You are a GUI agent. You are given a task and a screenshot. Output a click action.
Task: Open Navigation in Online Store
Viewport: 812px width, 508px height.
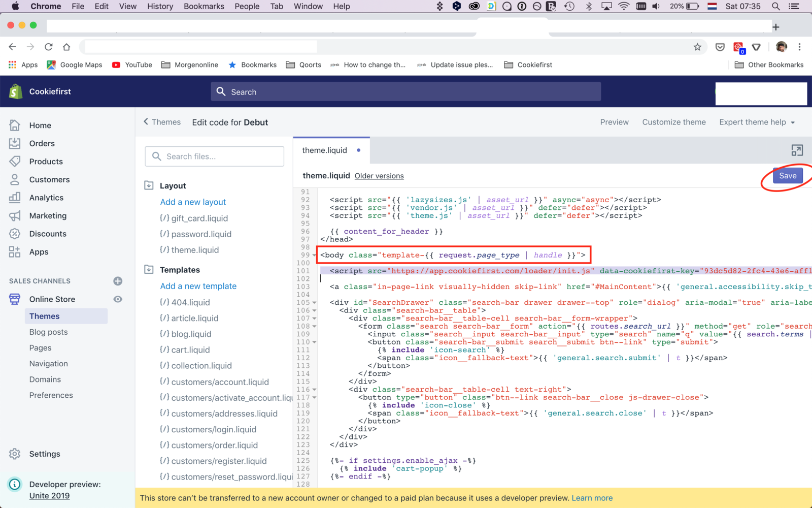coord(48,364)
